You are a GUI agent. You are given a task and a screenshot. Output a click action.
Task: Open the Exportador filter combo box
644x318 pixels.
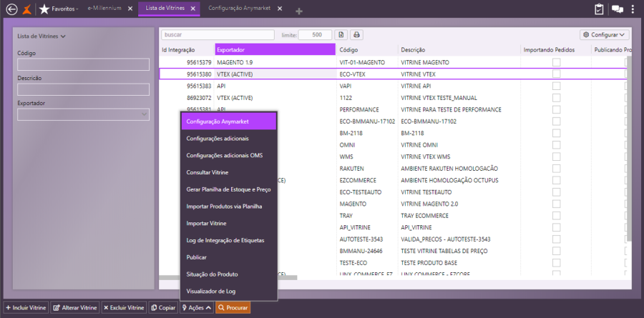84,114
